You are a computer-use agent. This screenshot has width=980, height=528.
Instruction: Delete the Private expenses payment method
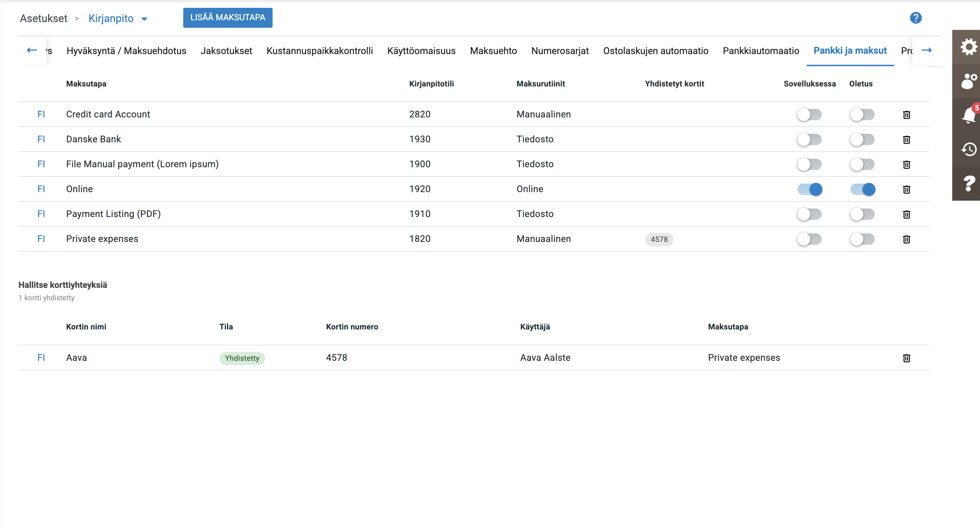[906, 239]
